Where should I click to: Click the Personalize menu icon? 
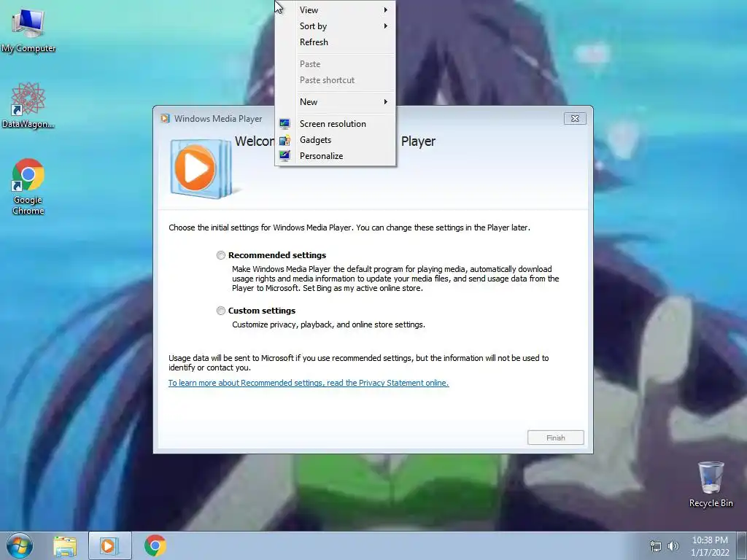pos(285,156)
